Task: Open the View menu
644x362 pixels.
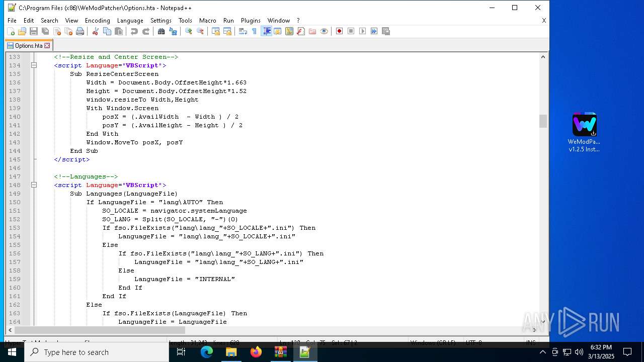Action: click(71, 21)
